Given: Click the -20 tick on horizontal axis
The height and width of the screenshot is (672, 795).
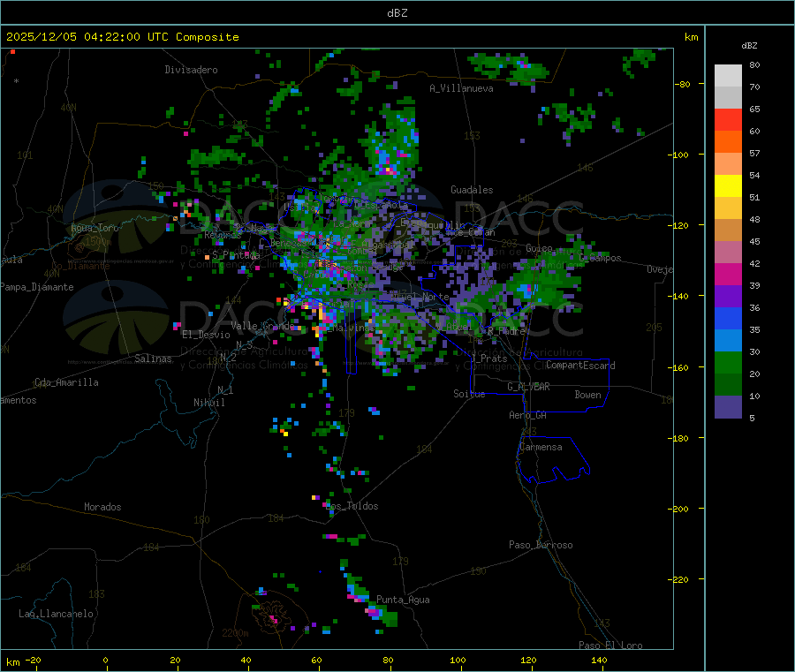Looking at the screenshot, I should (33, 660).
